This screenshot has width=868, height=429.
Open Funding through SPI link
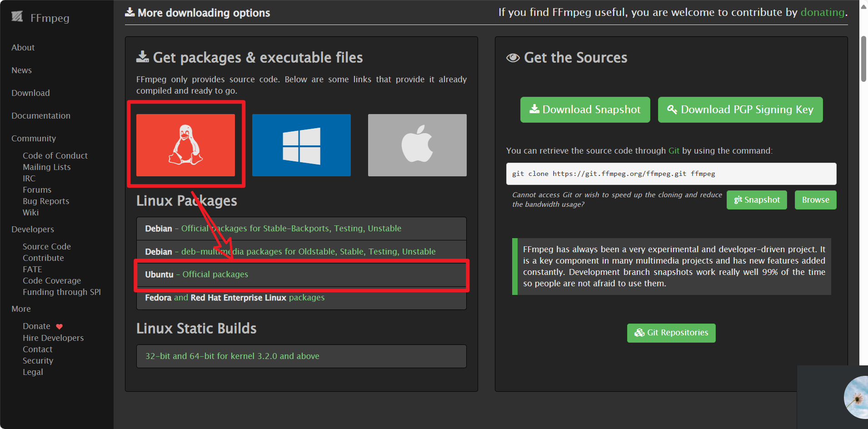click(62, 292)
